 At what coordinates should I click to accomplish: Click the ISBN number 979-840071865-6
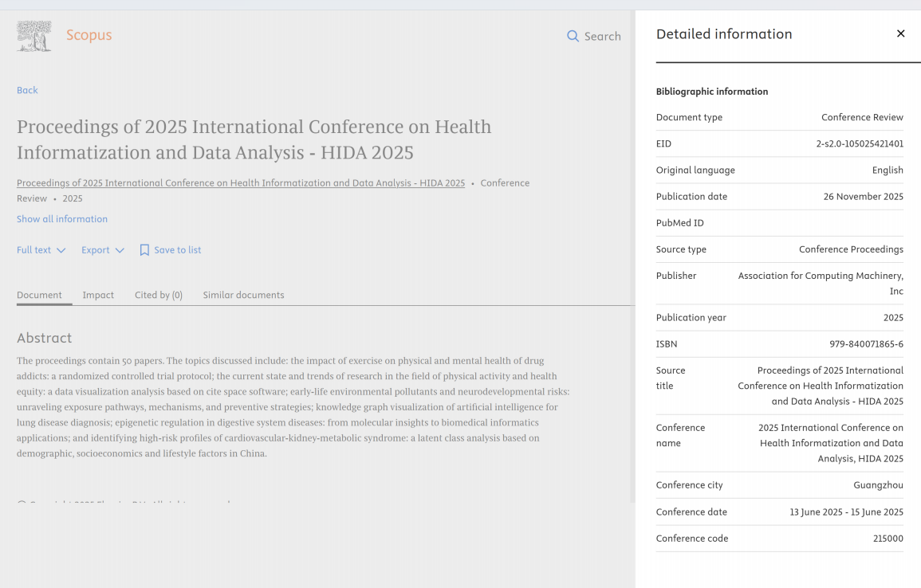click(x=866, y=344)
